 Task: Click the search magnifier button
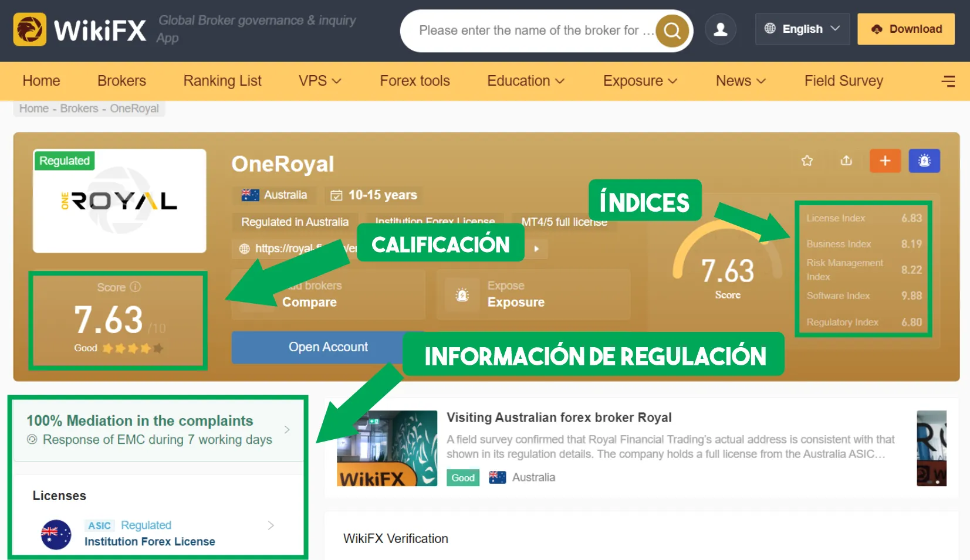point(672,30)
